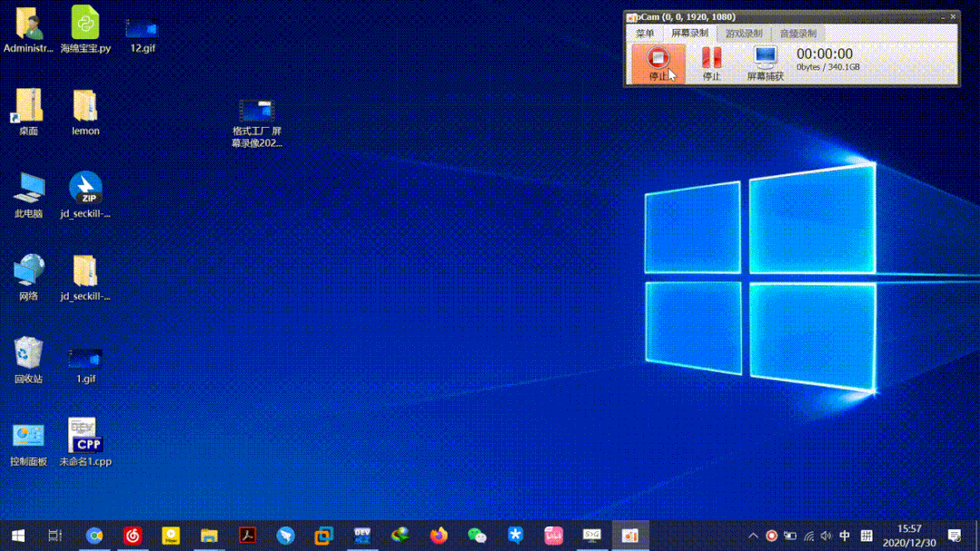
Task: Switch to the 屏幕录制 tab
Action: pyautogui.click(x=689, y=33)
